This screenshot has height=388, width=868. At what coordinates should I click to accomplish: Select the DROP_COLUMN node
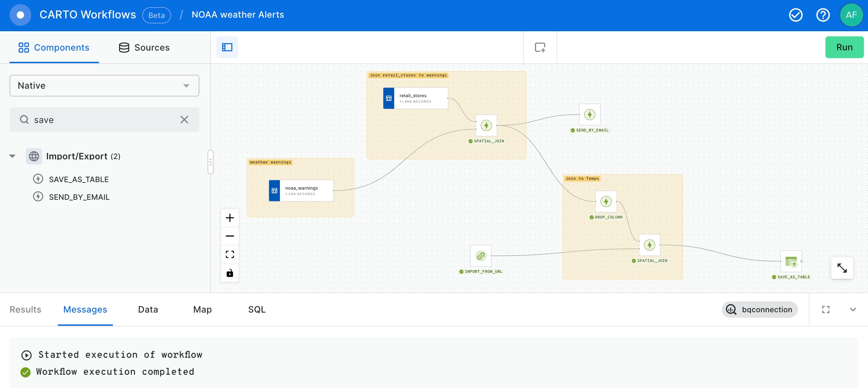tap(606, 201)
